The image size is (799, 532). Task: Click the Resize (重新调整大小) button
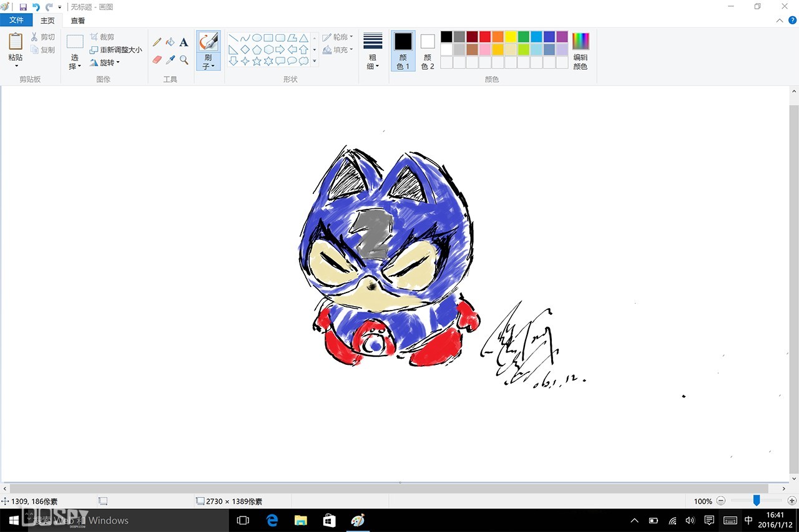click(116, 50)
